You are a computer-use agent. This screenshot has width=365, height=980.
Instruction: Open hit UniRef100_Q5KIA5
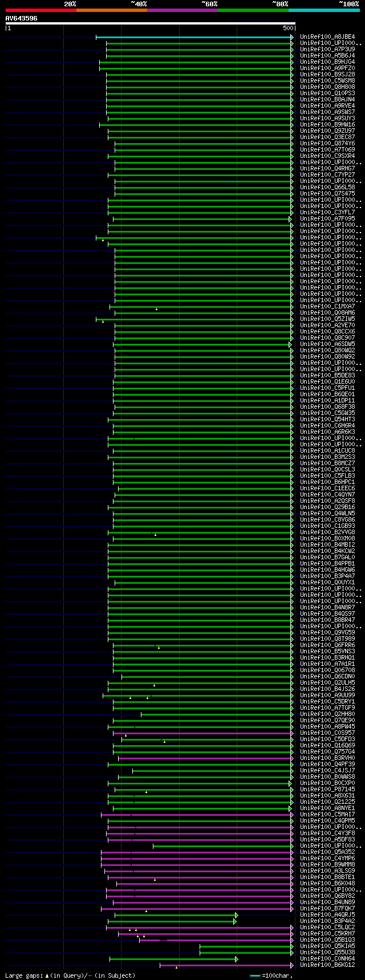(x=327, y=946)
